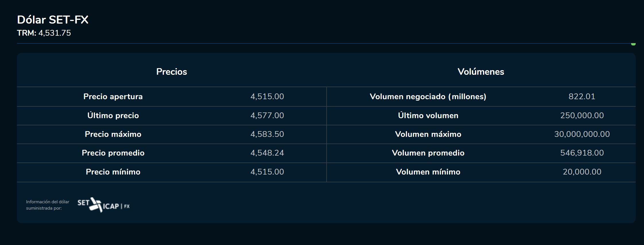Click the Precio mínimo label
Image resolution: width=644 pixels, height=245 pixels.
pos(113,172)
